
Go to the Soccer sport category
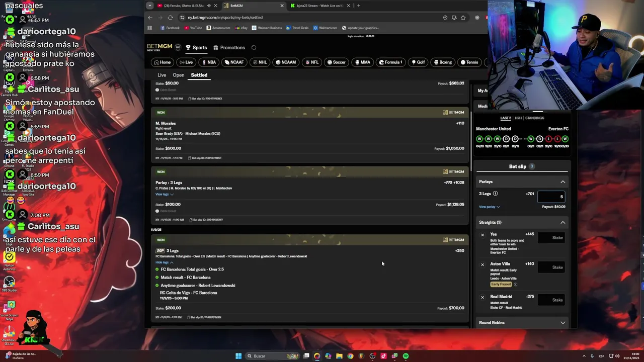(x=336, y=62)
